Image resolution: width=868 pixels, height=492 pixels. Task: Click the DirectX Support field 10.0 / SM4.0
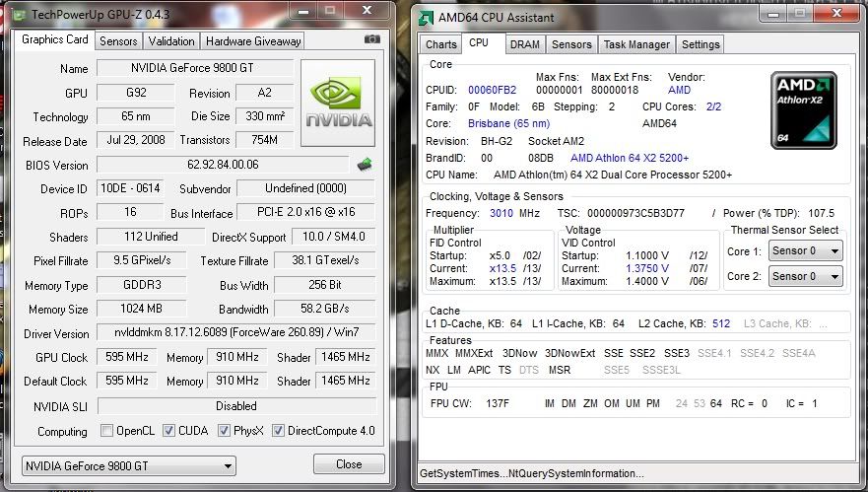click(x=333, y=237)
